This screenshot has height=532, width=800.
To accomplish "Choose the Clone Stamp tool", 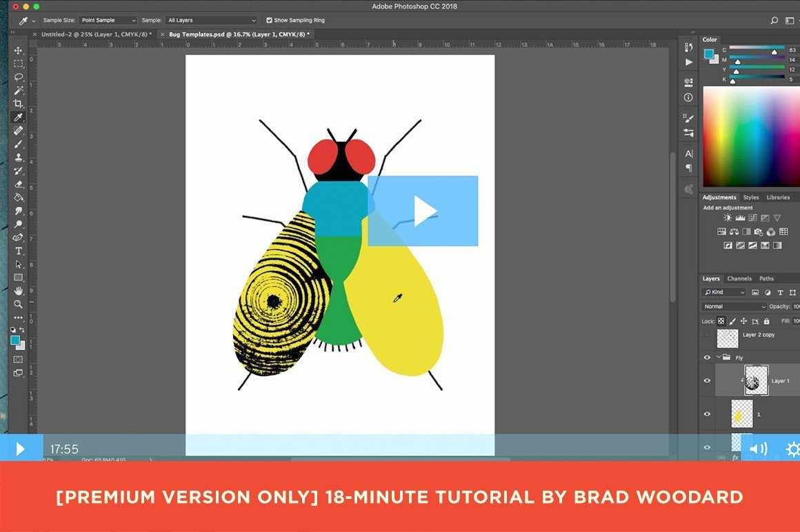I will (19, 157).
